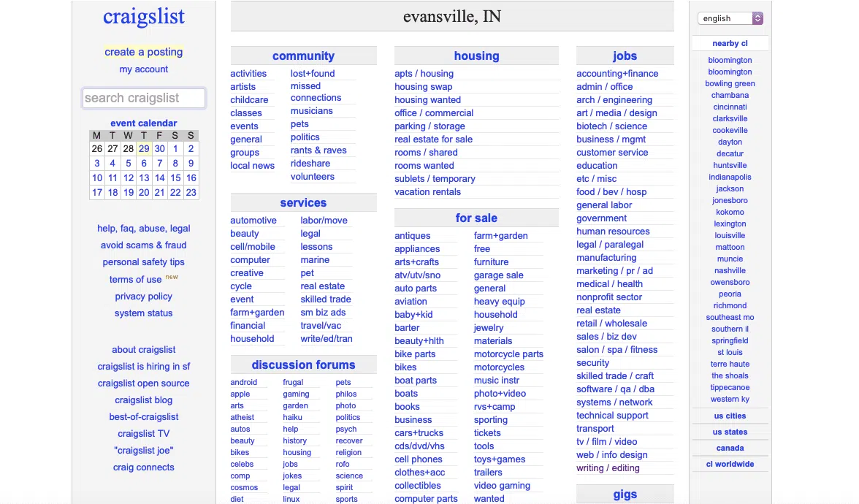Open the services section header
859x504 pixels.
point(304,203)
